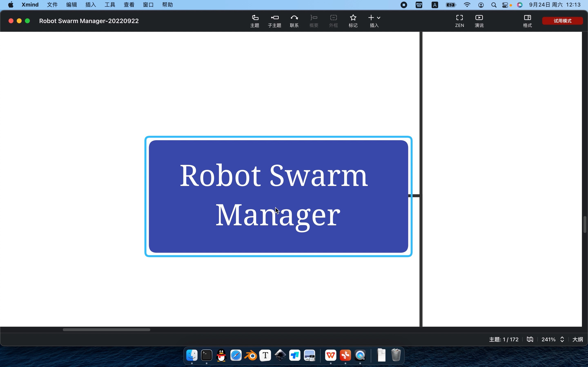Open the Marker (标记) star icon

[353, 21]
